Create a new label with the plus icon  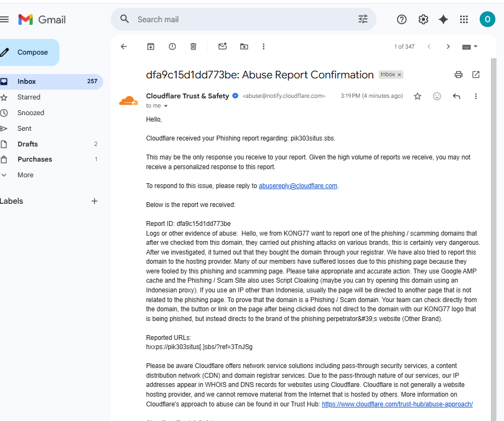94,202
